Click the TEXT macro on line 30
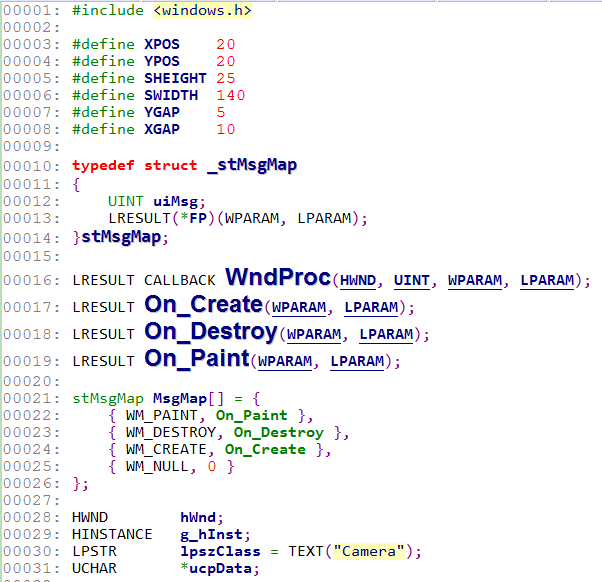602x582 pixels. (306, 551)
